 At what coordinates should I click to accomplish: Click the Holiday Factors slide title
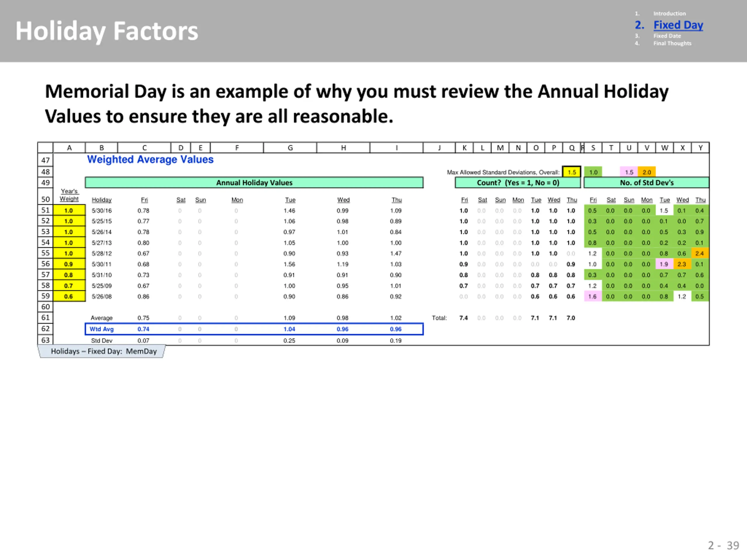[x=107, y=31]
